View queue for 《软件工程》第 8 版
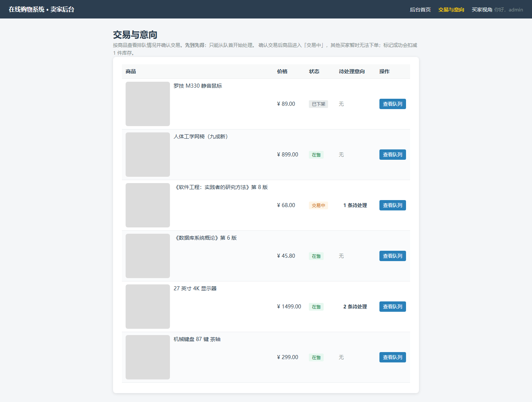This screenshot has width=532, height=402. coord(392,205)
